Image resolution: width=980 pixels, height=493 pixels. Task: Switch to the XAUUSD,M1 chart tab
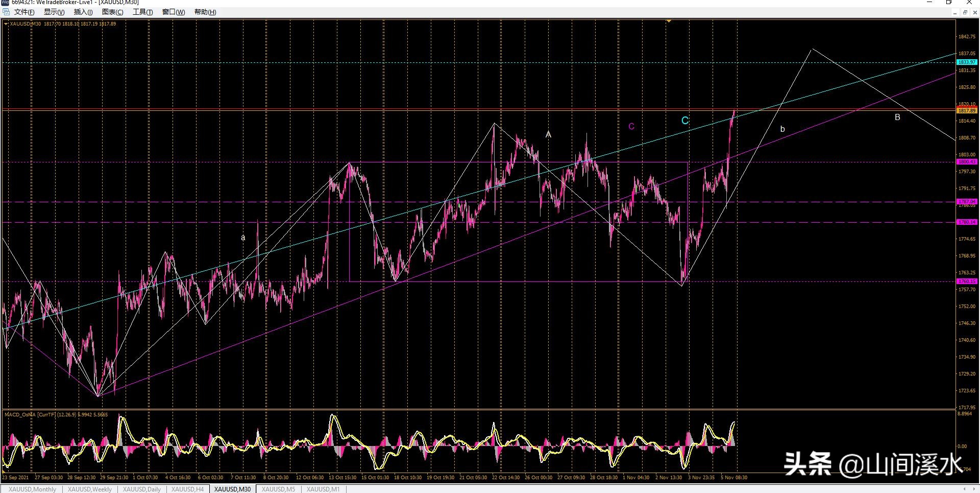(323, 489)
